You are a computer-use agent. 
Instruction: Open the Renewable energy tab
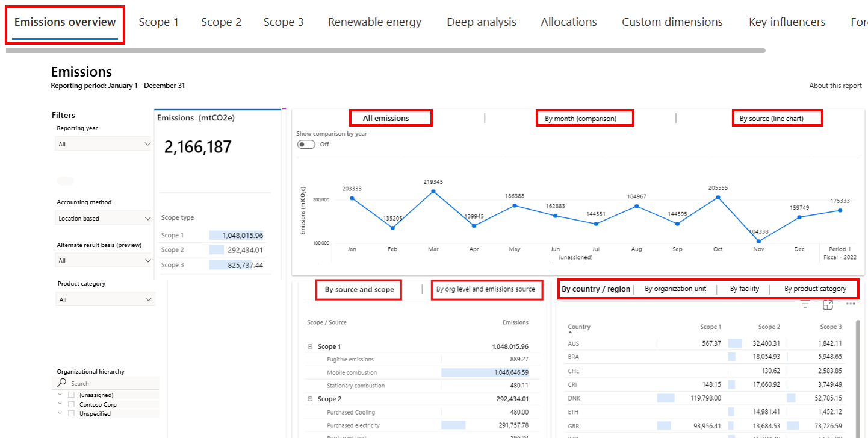(374, 22)
